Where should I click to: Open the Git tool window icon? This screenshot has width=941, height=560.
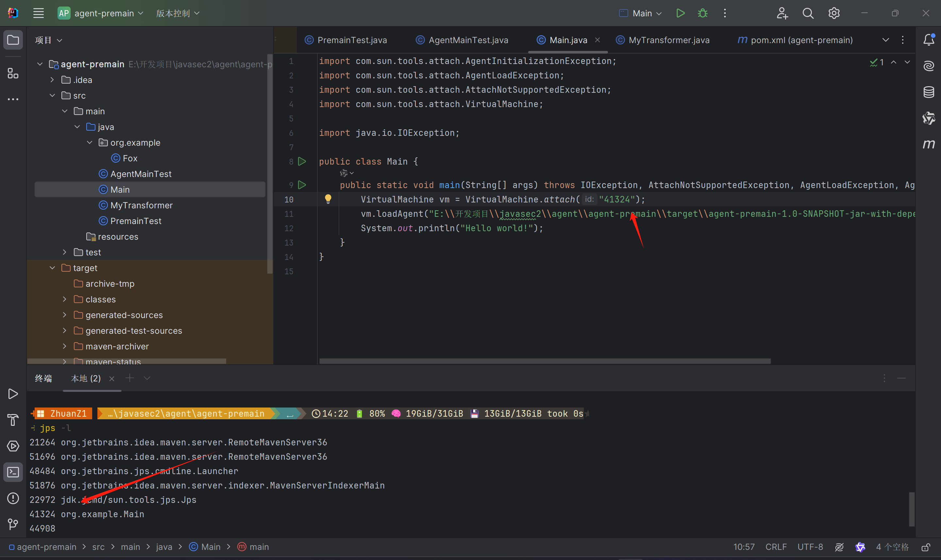point(13,524)
